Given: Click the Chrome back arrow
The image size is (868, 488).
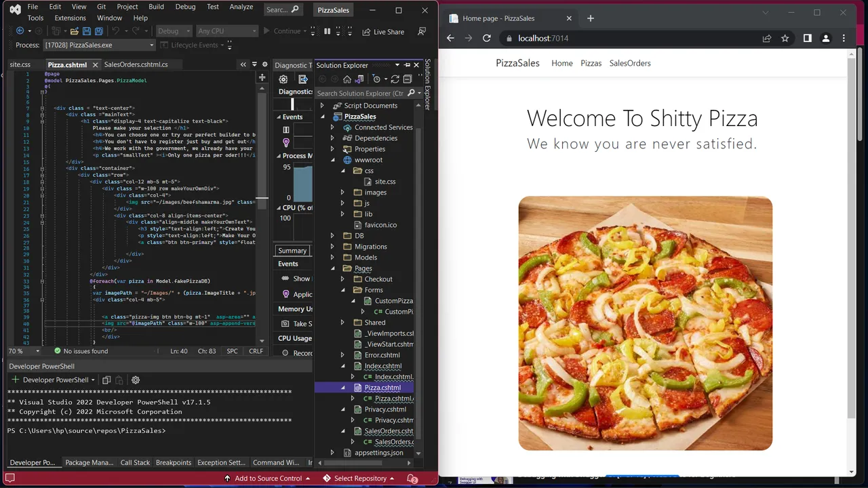Looking at the screenshot, I should coord(450,39).
